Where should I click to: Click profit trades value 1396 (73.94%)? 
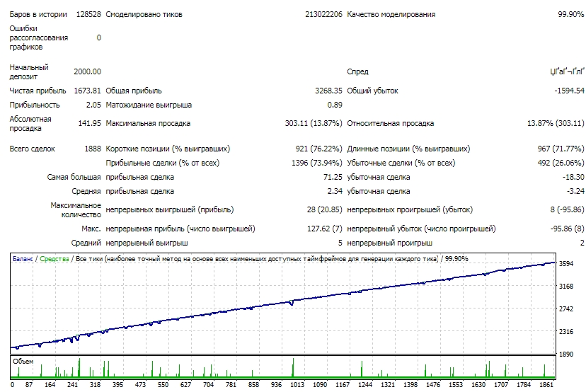317,163
